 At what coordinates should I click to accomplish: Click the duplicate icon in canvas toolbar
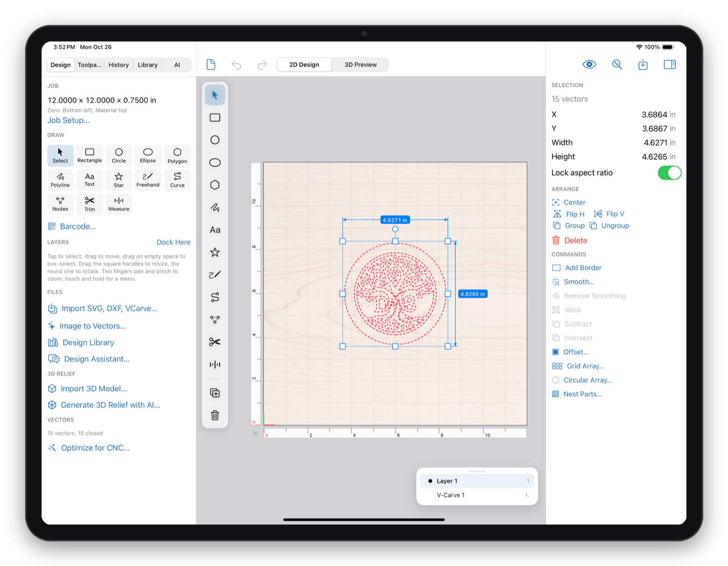click(215, 393)
